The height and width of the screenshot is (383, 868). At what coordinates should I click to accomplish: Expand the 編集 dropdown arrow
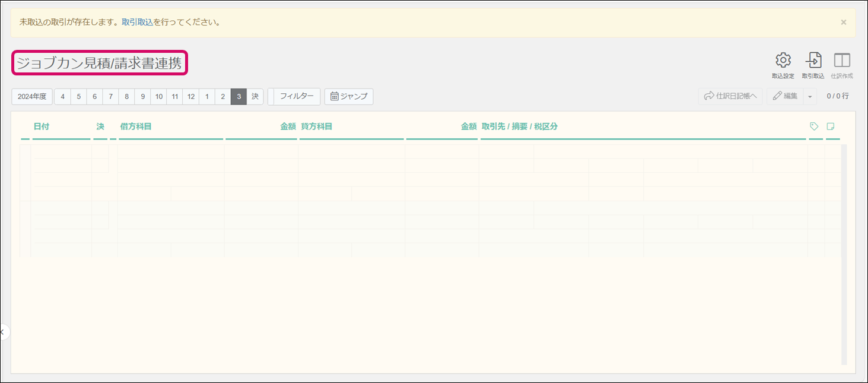810,96
